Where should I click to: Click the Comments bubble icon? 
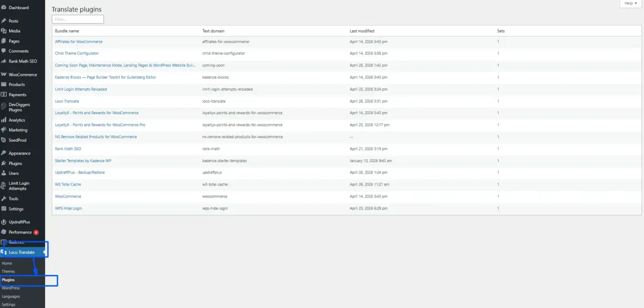(x=4, y=51)
